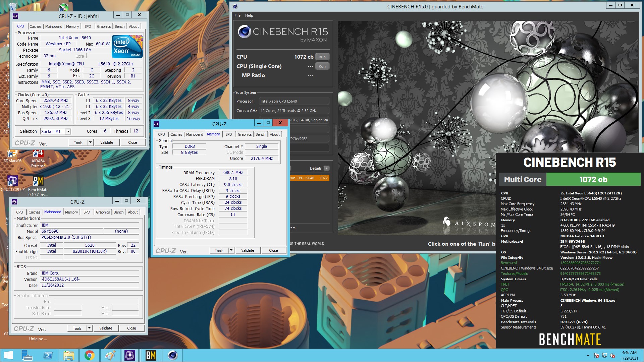Viewport: 644px width, 362px height.
Task: Open CPUID CPU-Z desktop shortcut
Action: pyautogui.click(x=13, y=184)
